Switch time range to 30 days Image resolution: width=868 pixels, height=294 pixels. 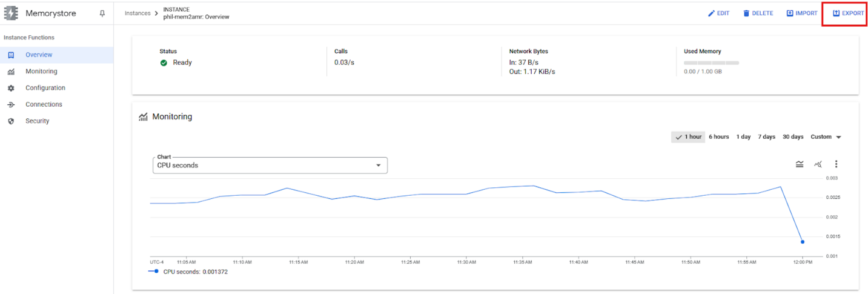[793, 137]
